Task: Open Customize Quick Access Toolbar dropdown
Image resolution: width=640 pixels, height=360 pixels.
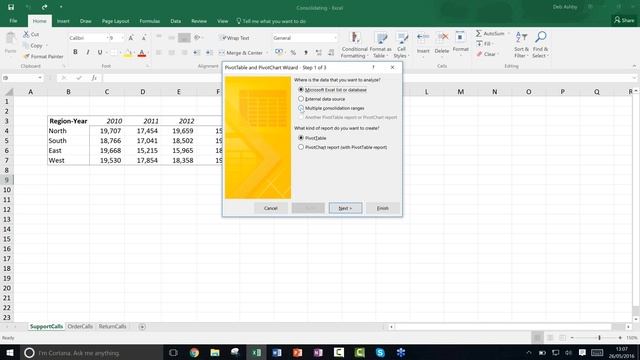Action: pos(61,7)
